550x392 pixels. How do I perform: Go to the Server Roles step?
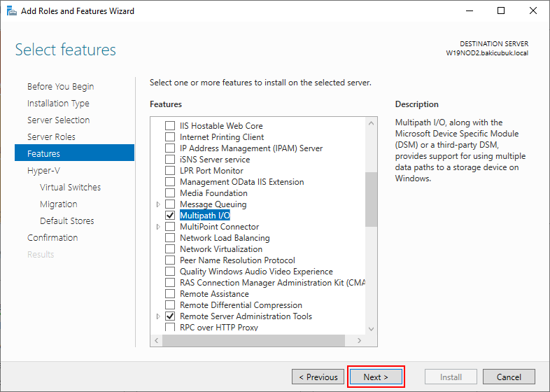[x=51, y=137]
